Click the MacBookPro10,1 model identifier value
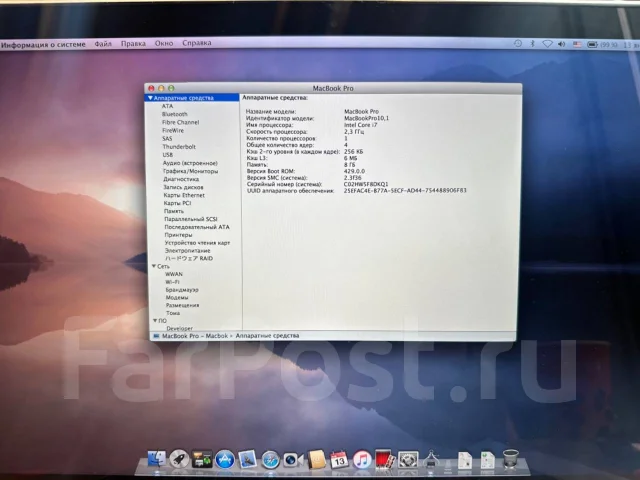Viewport: 640px width, 480px height. tap(367, 118)
